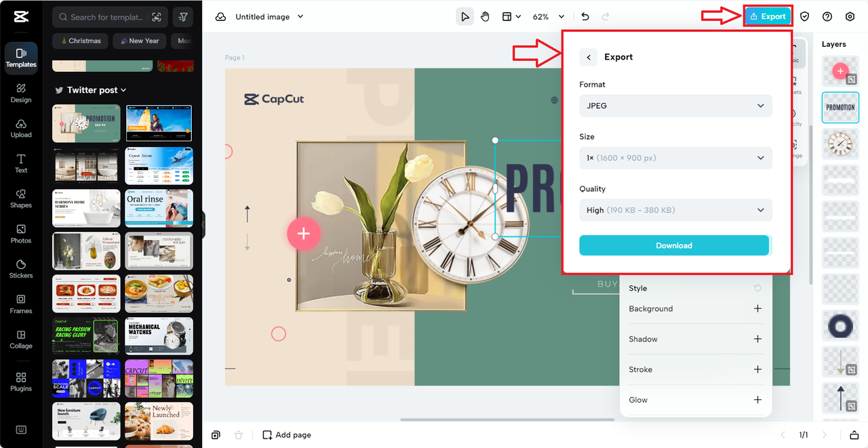Go to the previous page arrow

tap(783, 435)
